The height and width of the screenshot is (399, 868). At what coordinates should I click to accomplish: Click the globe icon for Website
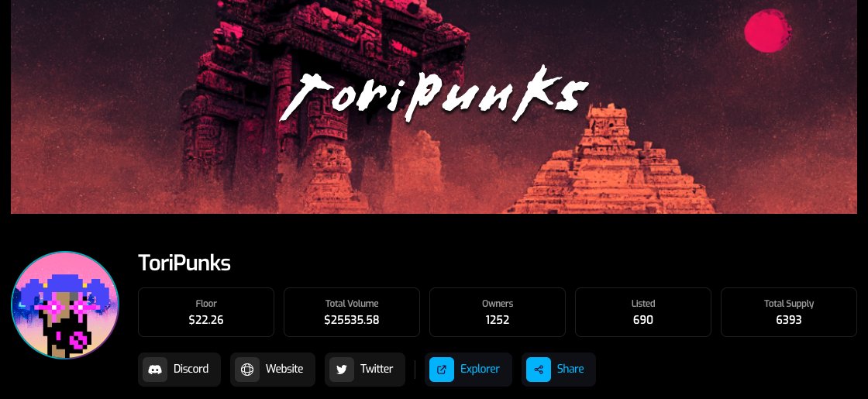(x=247, y=369)
